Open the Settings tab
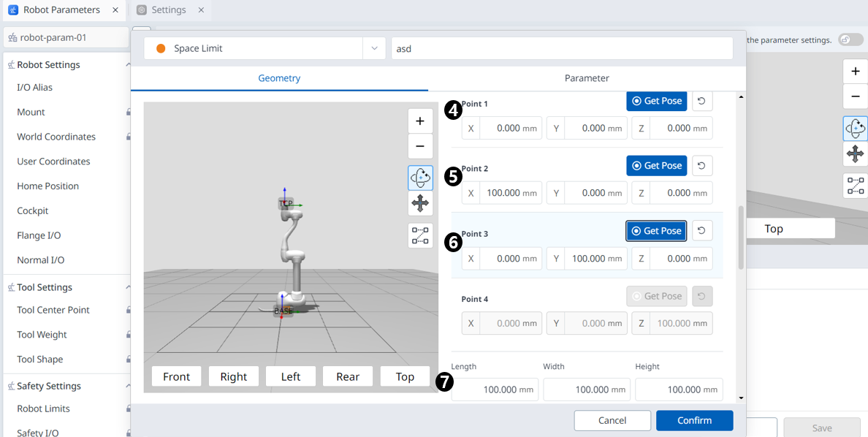This screenshot has width=868, height=437. 168,10
